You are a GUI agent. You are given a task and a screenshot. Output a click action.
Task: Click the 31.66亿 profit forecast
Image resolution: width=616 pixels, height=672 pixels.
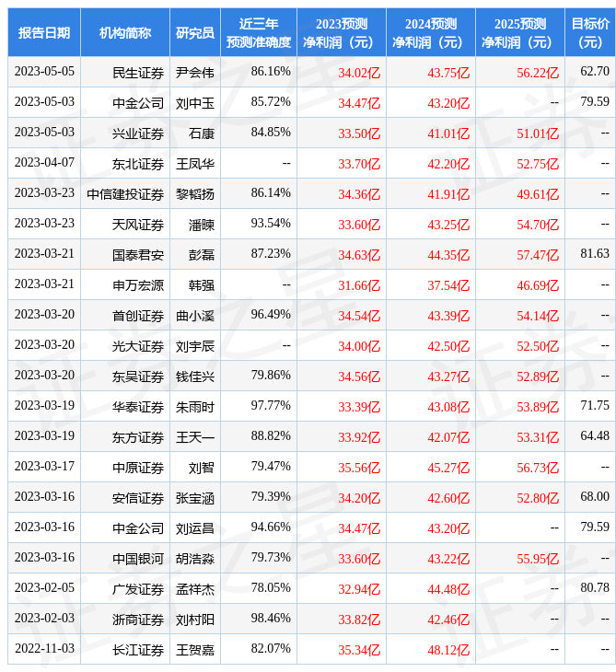coord(359,285)
